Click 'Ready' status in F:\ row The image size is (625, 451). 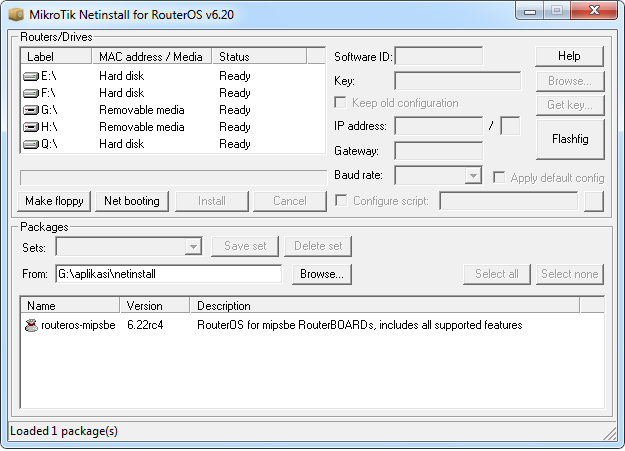click(235, 93)
